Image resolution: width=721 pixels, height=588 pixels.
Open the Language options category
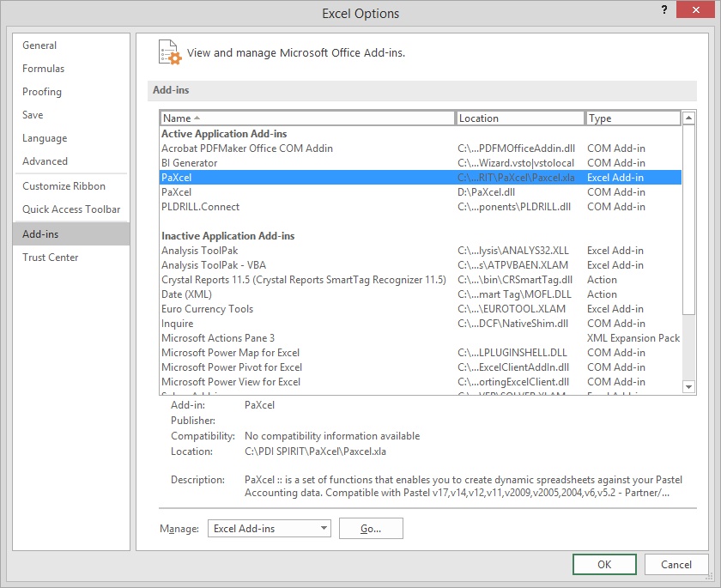[x=71, y=138]
